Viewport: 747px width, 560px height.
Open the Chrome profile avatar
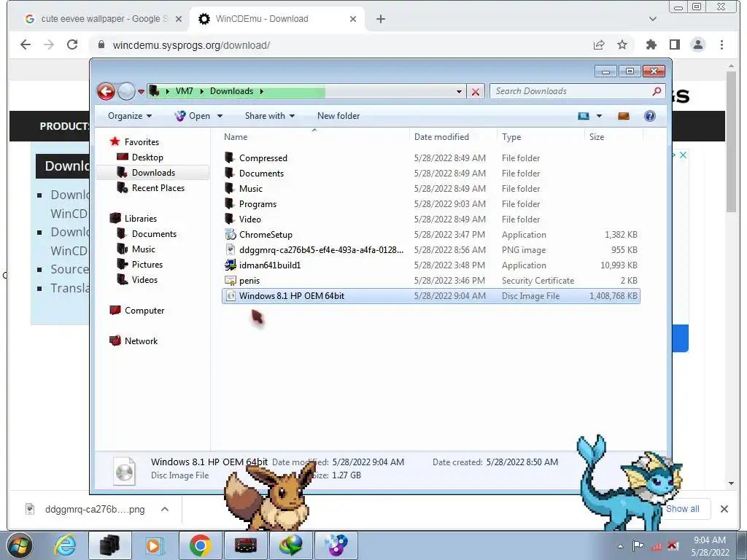(698, 44)
